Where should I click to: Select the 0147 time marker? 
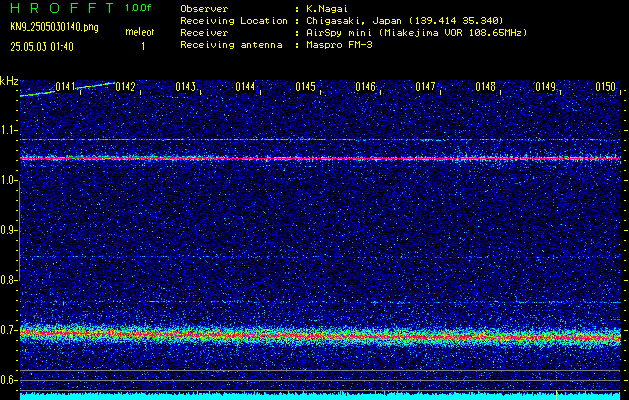click(x=425, y=87)
